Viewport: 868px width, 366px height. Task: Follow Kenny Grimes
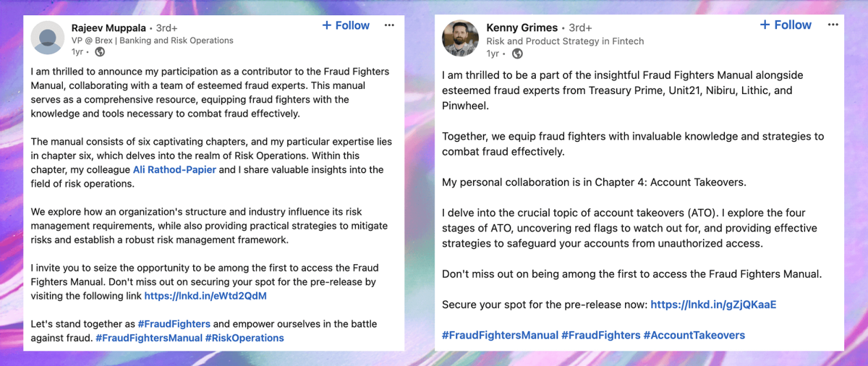point(786,25)
